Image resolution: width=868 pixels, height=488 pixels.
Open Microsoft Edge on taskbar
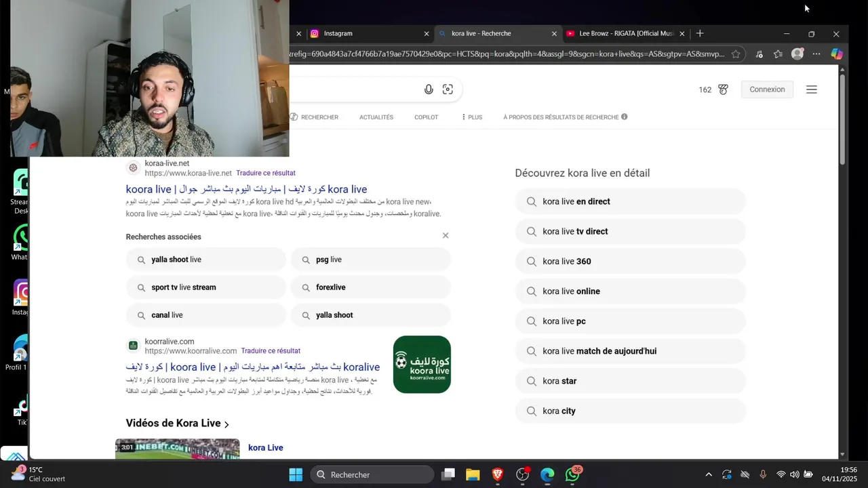[x=547, y=474]
